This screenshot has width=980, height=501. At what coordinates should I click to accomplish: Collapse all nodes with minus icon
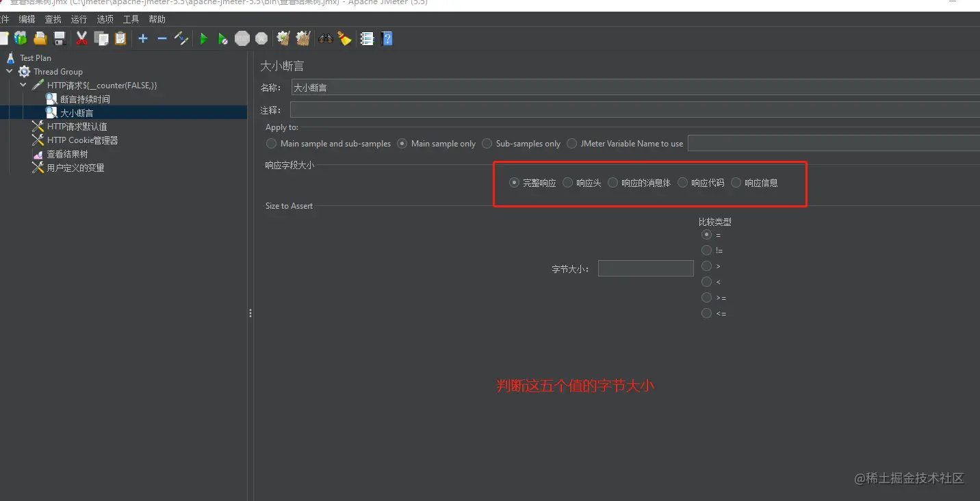click(162, 38)
